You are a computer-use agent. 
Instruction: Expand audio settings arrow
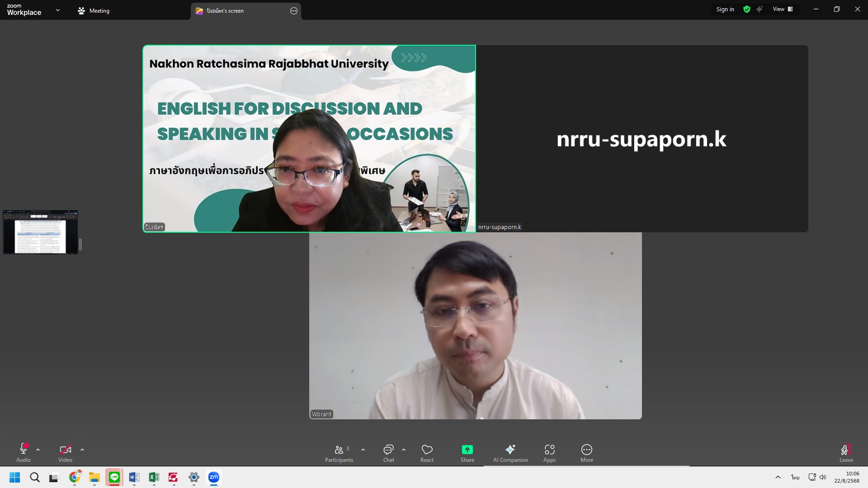38,450
